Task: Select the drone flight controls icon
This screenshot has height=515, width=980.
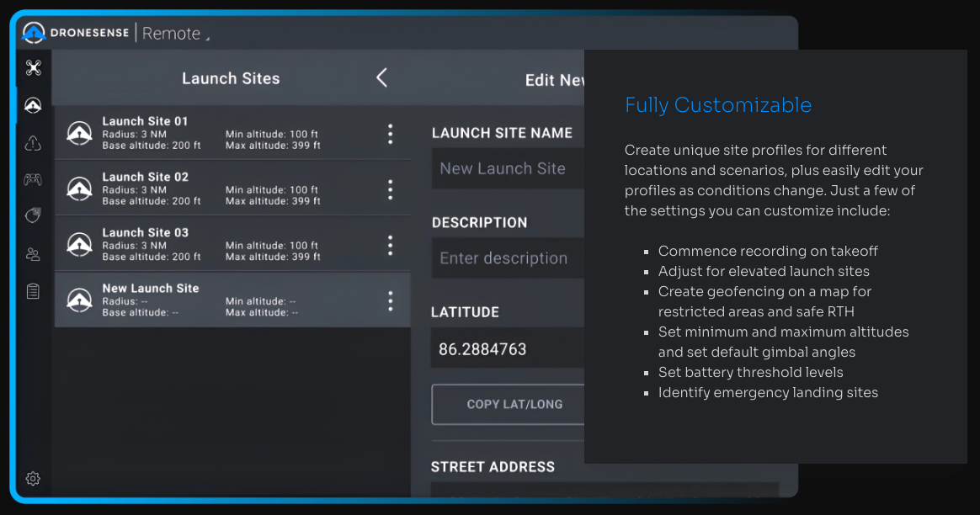Action: [x=33, y=68]
